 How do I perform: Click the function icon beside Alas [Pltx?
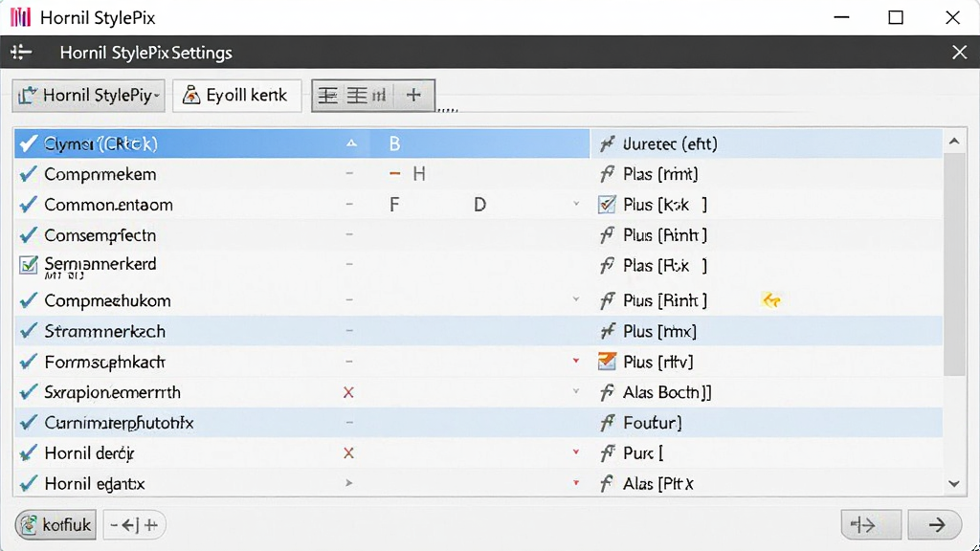[606, 483]
